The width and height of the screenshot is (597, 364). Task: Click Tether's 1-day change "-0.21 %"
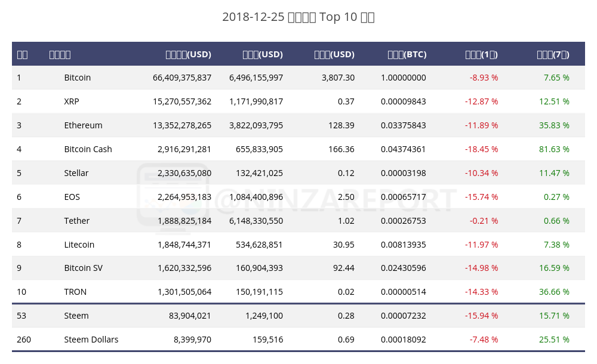(x=484, y=221)
